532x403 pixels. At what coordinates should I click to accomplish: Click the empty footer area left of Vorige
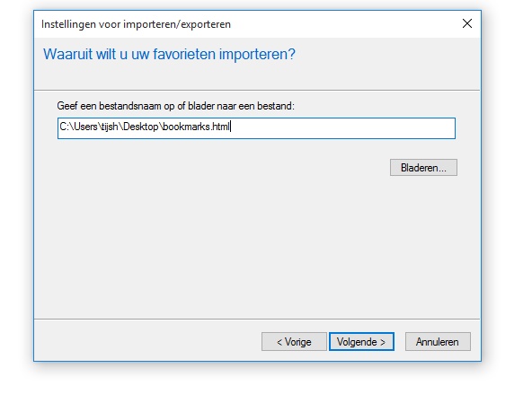(147, 341)
